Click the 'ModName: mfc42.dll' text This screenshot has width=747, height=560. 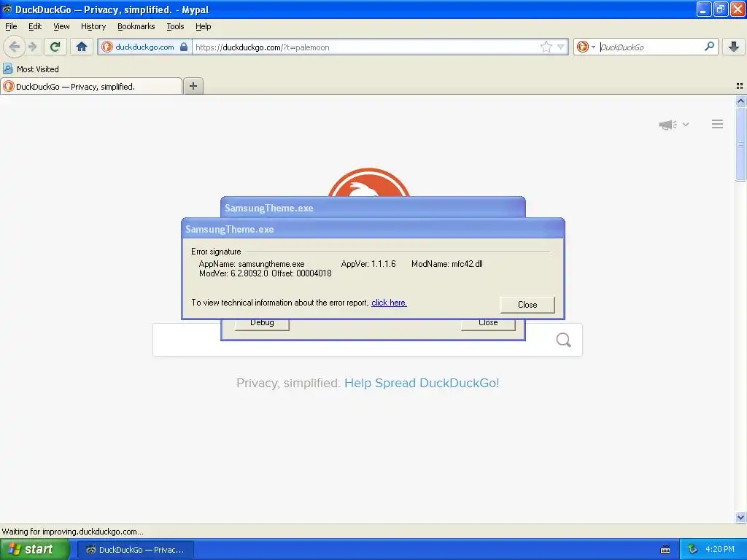coord(447,264)
